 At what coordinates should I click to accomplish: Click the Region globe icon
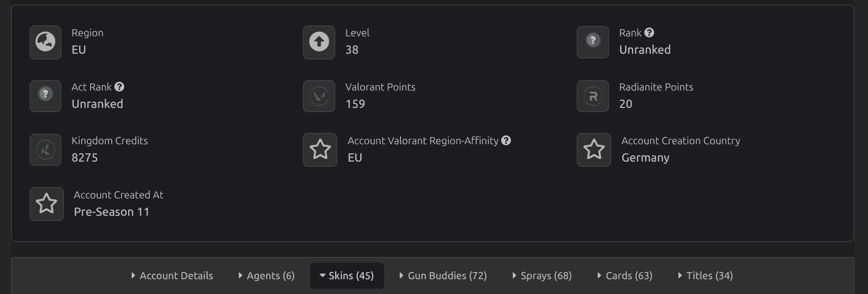[x=45, y=42]
